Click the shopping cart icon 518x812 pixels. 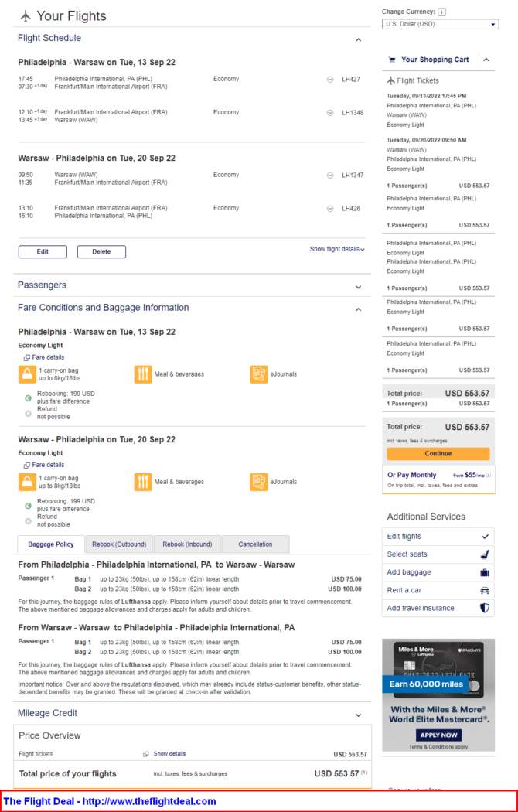[392, 60]
